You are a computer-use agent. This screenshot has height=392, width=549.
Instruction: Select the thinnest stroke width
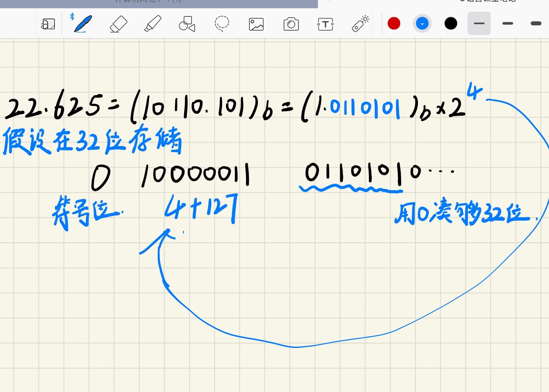tap(479, 24)
